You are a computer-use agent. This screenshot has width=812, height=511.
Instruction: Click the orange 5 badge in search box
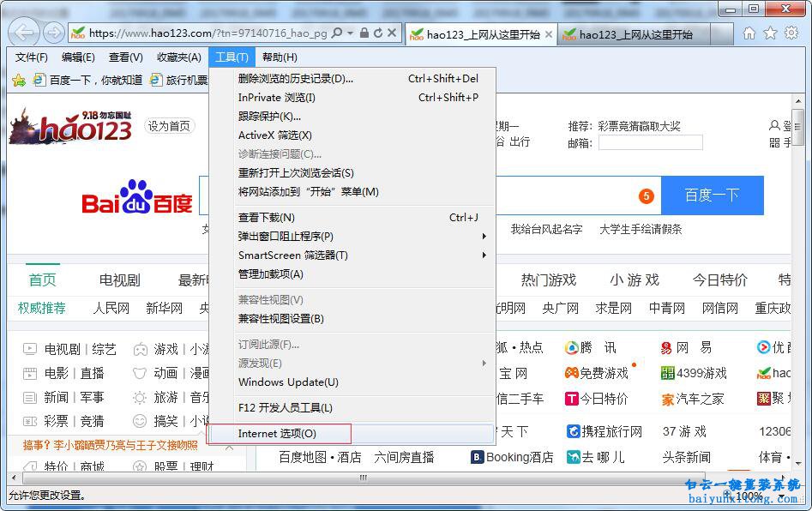(647, 195)
